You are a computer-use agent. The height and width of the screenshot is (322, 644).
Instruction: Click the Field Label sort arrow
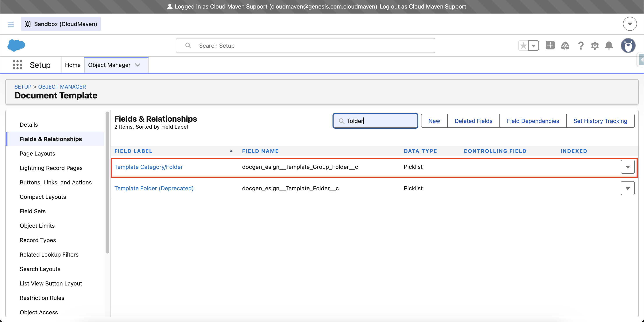click(x=231, y=151)
